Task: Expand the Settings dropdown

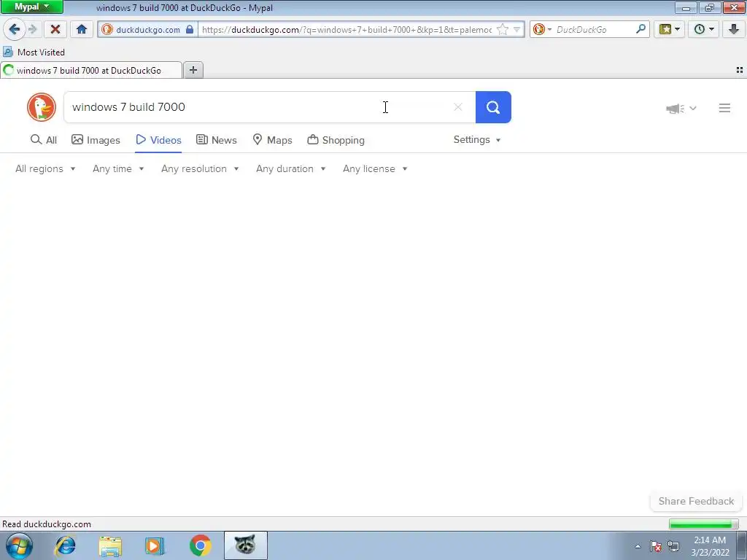Action: (477, 139)
